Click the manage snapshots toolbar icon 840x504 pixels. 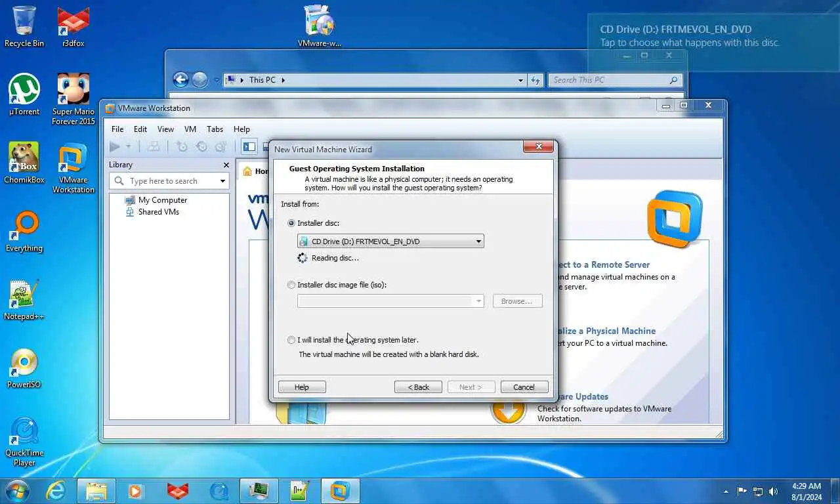[221, 147]
